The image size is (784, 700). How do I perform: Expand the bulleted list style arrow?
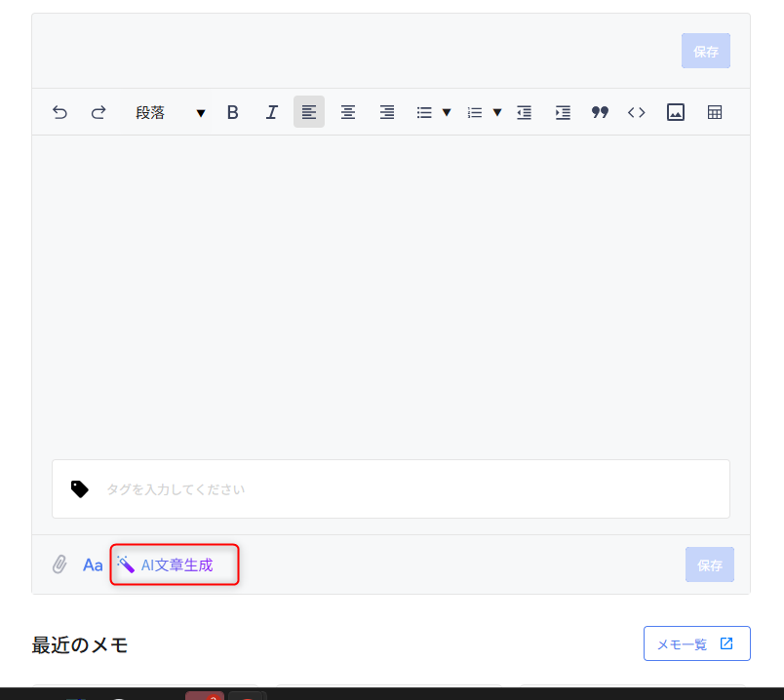point(447,112)
